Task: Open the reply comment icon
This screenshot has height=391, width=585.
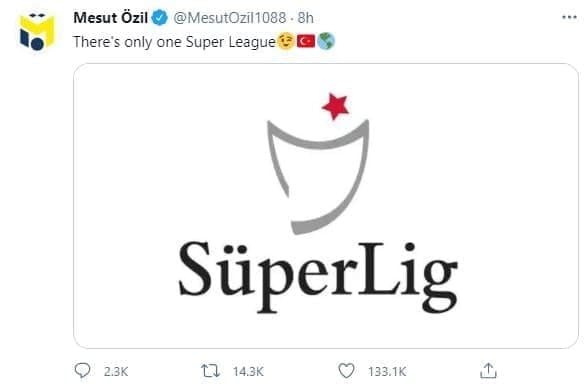Action: pos(82,371)
